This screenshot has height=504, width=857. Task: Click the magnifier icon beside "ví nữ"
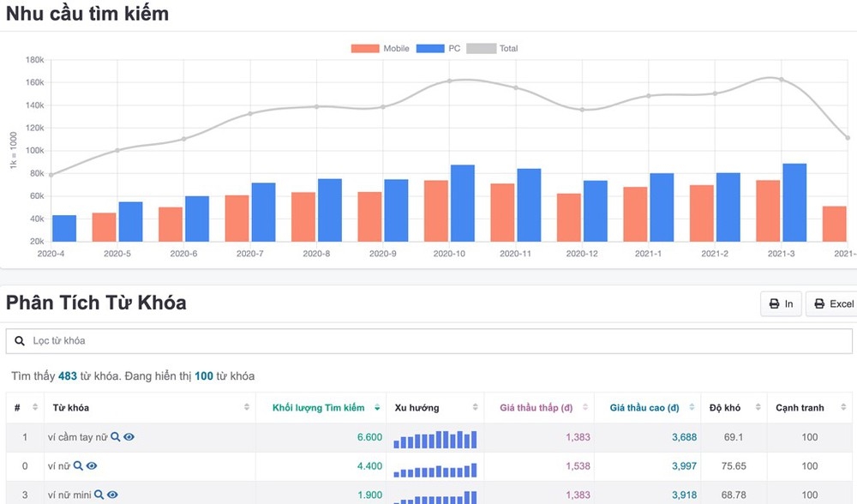click(78, 465)
